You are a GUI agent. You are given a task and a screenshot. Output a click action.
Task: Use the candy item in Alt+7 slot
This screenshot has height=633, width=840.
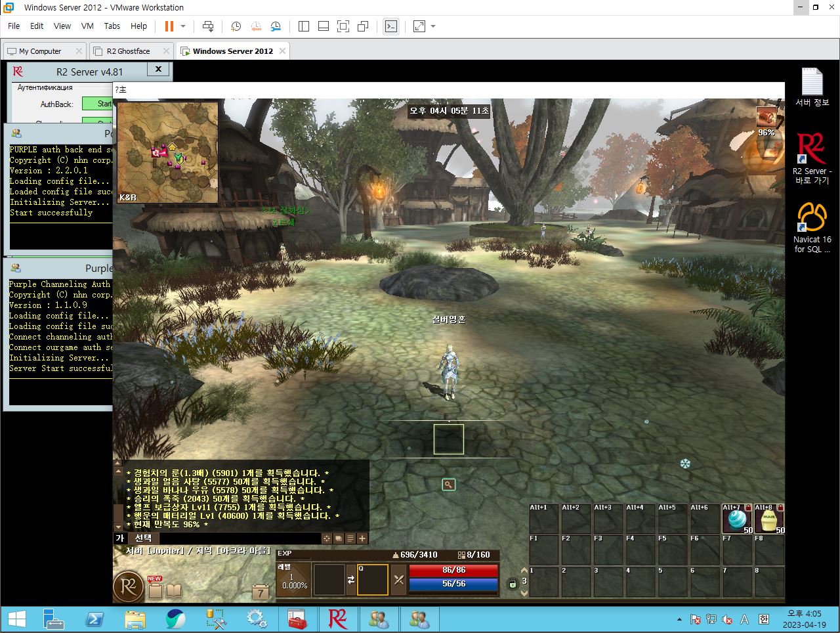click(x=737, y=520)
